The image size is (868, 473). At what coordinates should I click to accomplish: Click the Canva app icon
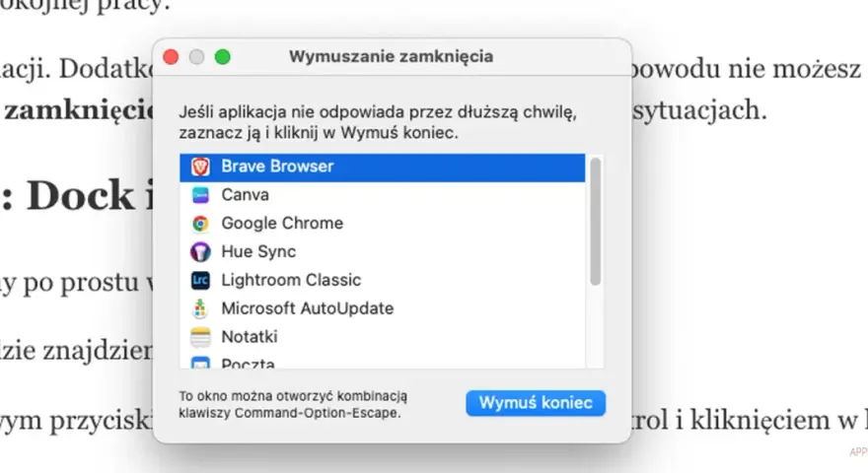pos(200,195)
